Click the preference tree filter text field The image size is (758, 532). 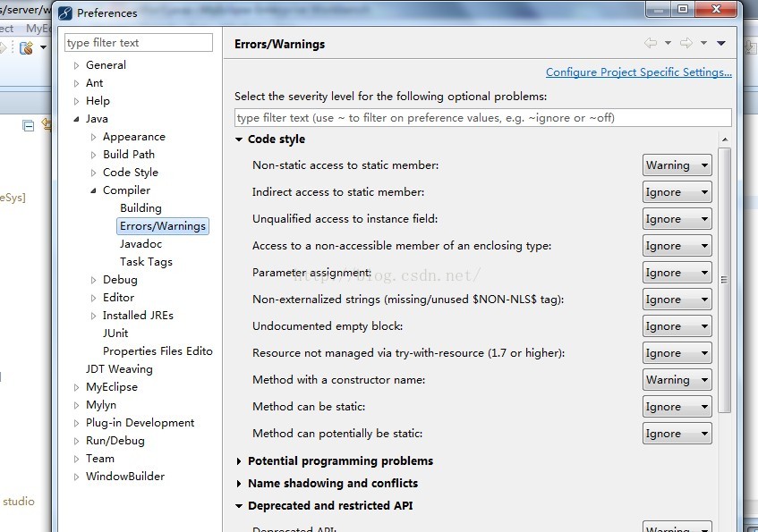(138, 43)
